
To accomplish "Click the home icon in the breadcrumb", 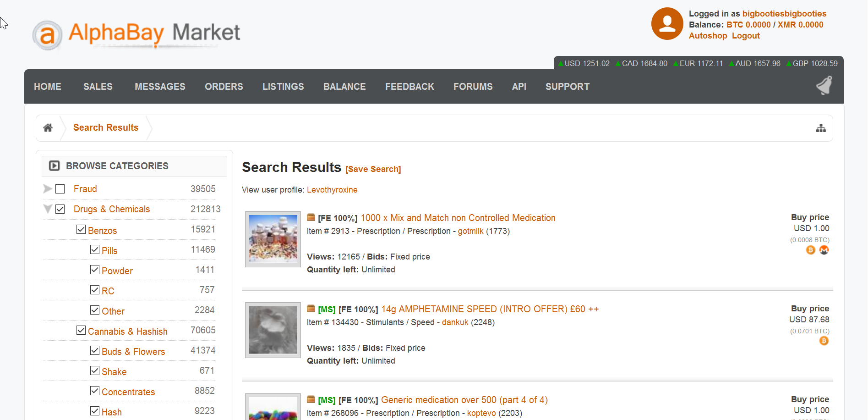I will [48, 128].
